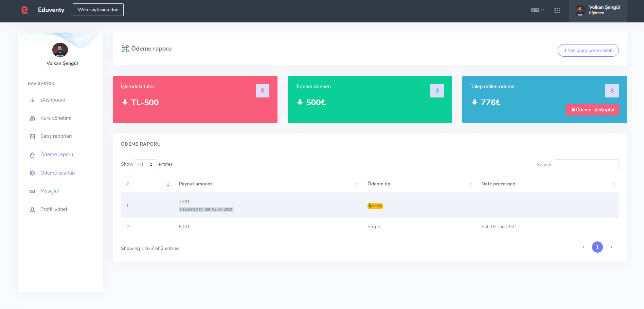Click down arrow icon on the Talep edilen ödeme card
Viewport: 644px width, 309px height.
475,102
